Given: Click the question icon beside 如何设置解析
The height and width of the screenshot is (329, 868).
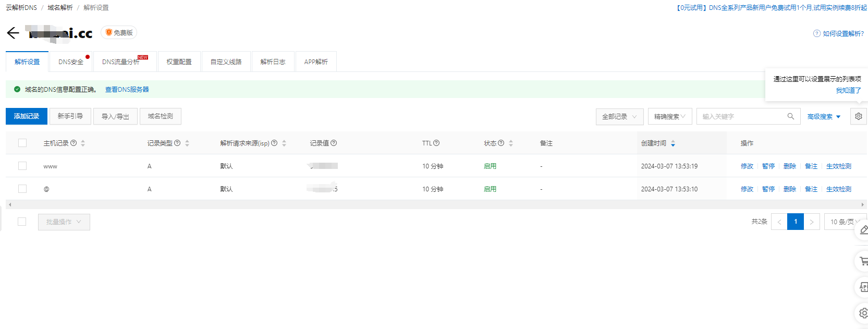Looking at the screenshot, I should click(x=816, y=33).
